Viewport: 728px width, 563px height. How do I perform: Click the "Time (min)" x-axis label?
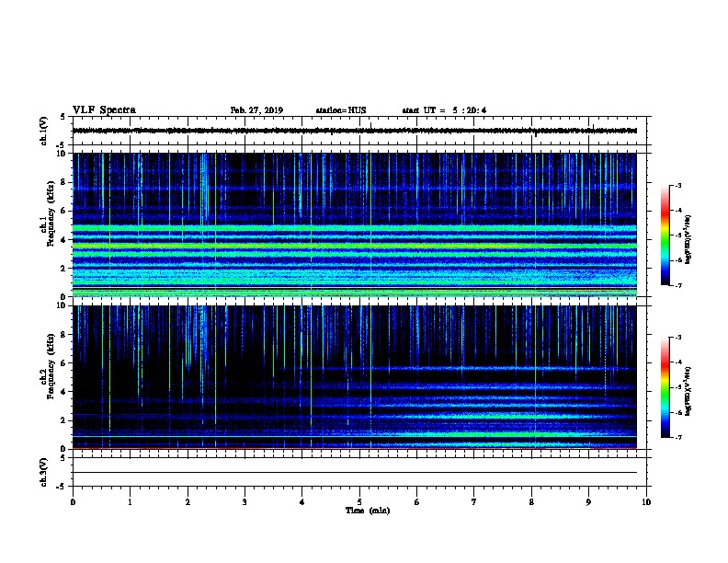click(368, 511)
